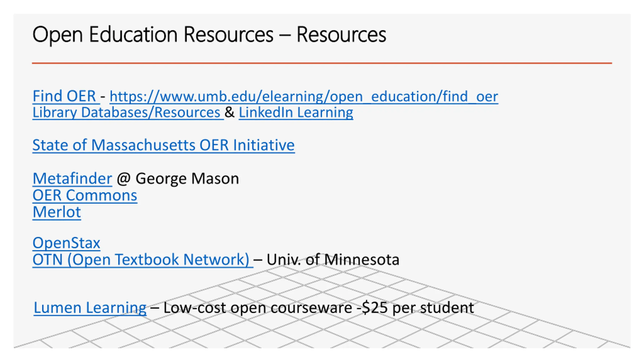644x362 pixels.
Task: Follow the Lumen Learning link
Action: click(x=90, y=308)
